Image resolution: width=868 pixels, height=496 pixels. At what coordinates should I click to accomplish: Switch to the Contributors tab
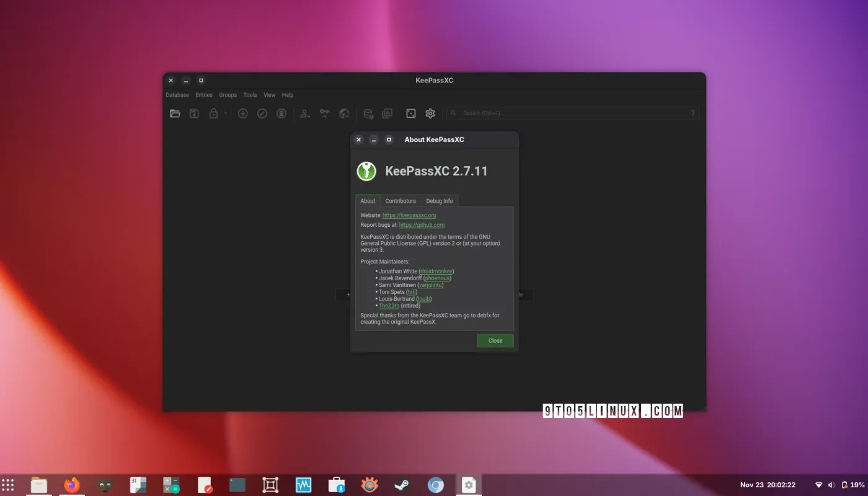point(400,201)
